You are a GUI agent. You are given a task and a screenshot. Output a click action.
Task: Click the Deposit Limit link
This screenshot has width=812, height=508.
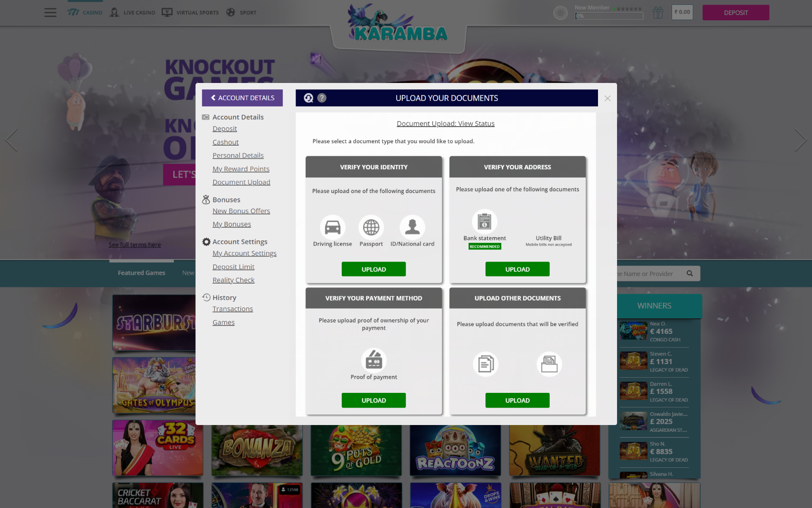(233, 266)
